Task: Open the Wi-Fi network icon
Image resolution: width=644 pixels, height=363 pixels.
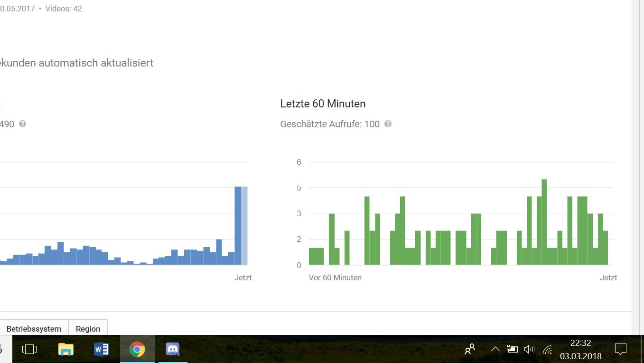Action: [547, 350]
